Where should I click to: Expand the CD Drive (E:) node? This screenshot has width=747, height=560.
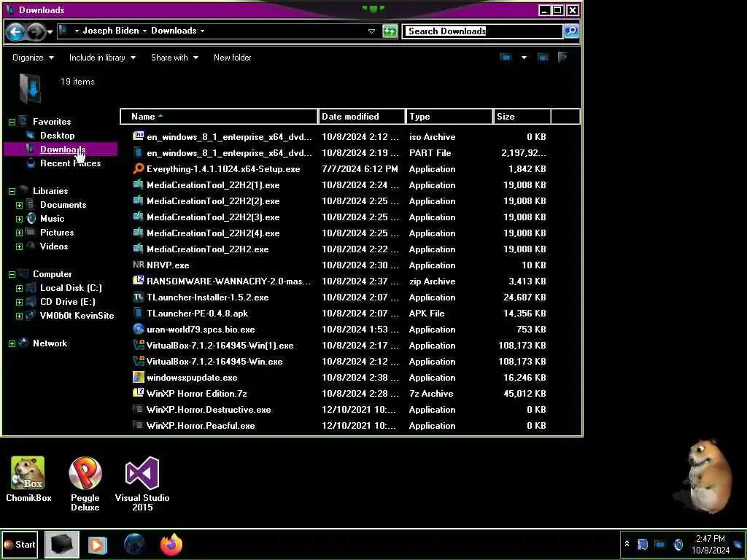point(19,302)
